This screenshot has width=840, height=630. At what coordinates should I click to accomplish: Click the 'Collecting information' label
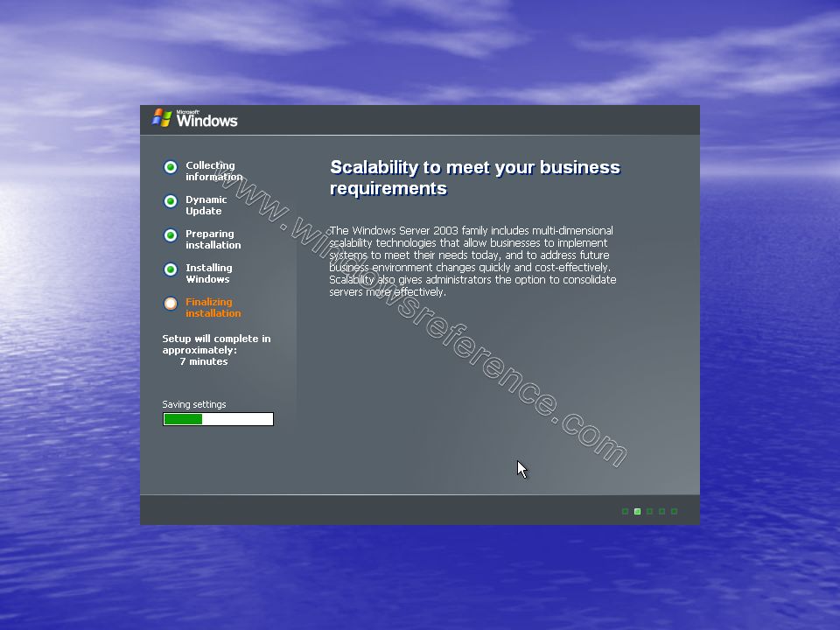[x=213, y=171]
